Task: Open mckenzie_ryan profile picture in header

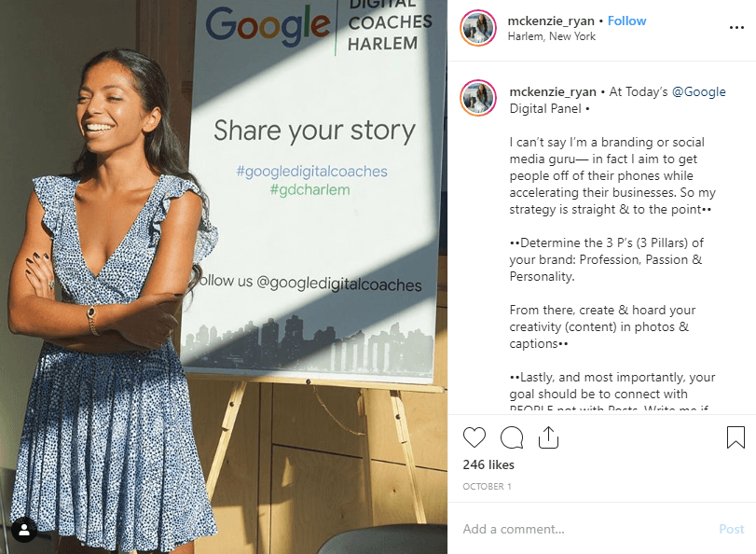Action: (478, 29)
